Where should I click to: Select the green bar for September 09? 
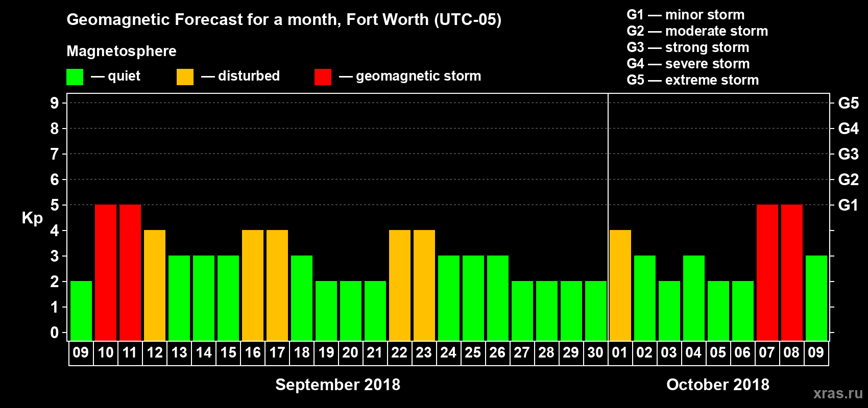click(81, 311)
